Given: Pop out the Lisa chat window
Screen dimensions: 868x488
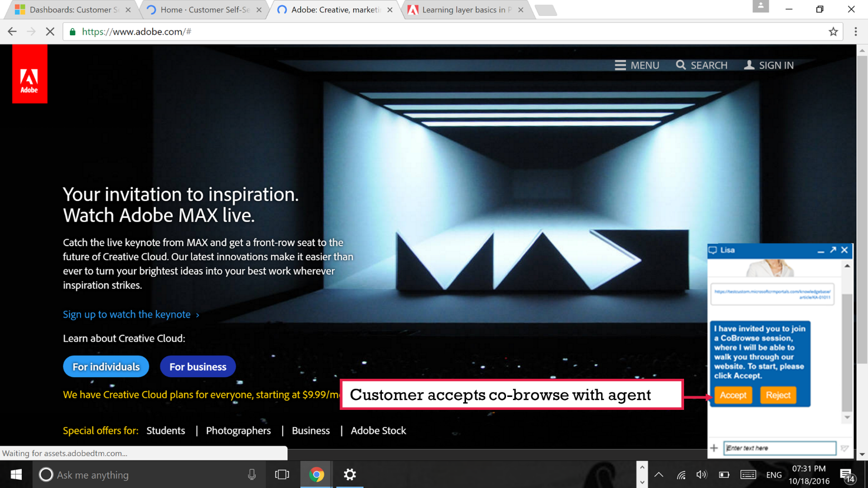Looking at the screenshot, I should pyautogui.click(x=833, y=250).
